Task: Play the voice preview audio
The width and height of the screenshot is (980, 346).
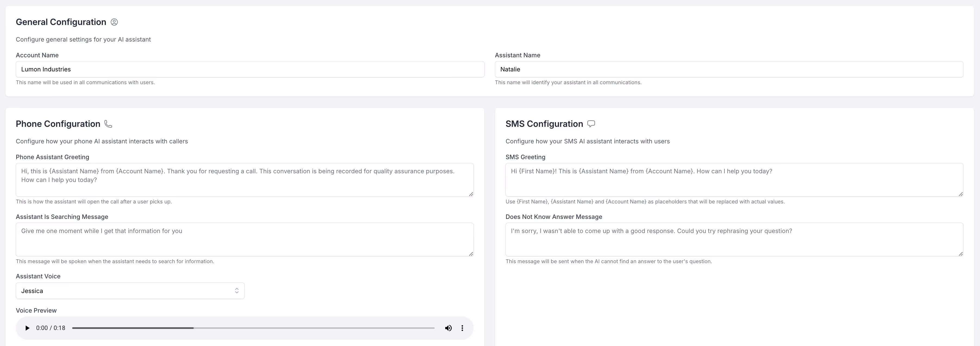Action: pos(27,328)
